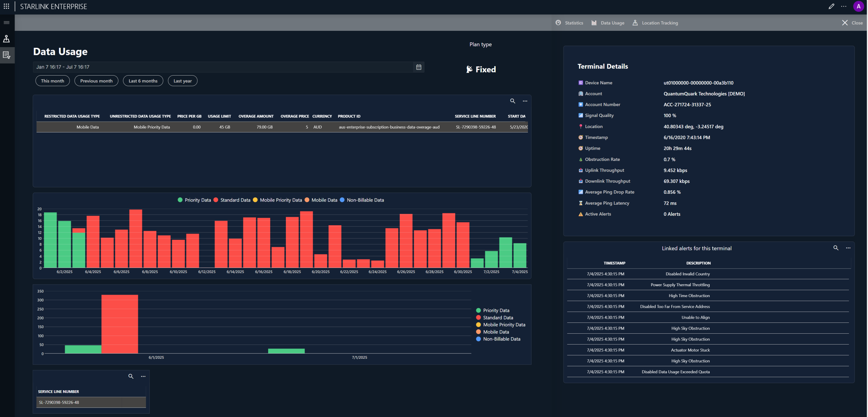
Task: Expand the hamburger navigation menu
Action: point(6,23)
